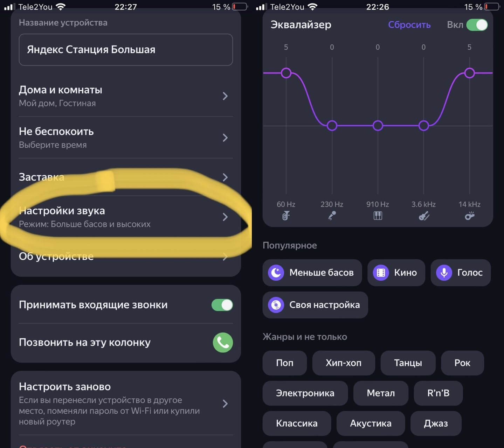Tap the Режим: Больше басов и высоких text

coord(85,224)
